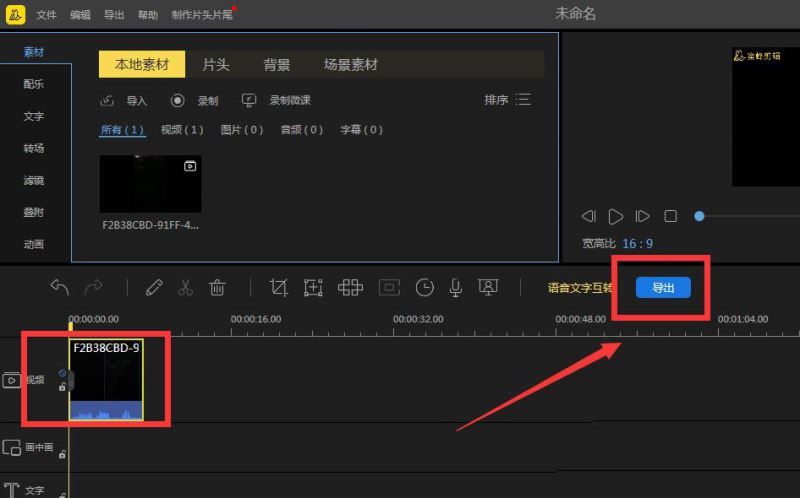The height and width of the screenshot is (498, 800).
Task: Click the record circle icon
Action: (178, 101)
